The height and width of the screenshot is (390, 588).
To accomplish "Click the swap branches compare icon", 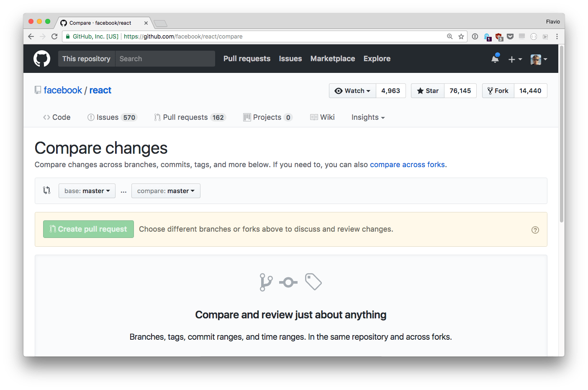I will [47, 191].
